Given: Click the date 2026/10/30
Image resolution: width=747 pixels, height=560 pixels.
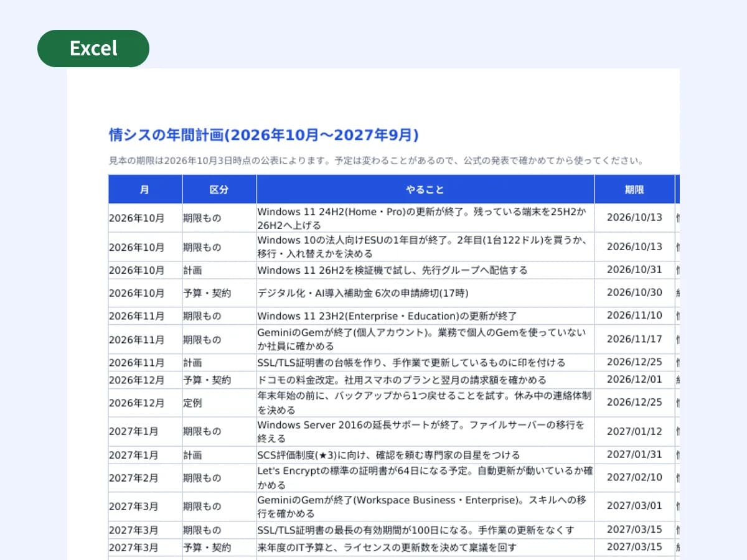Looking at the screenshot, I should click(x=634, y=292).
